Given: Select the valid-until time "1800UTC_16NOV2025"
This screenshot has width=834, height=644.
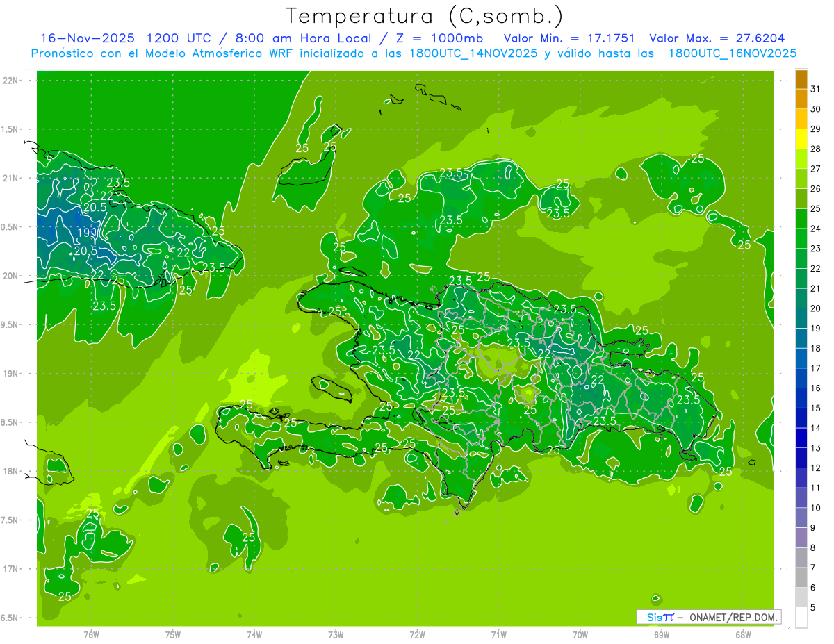Looking at the screenshot, I should [732, 53].
